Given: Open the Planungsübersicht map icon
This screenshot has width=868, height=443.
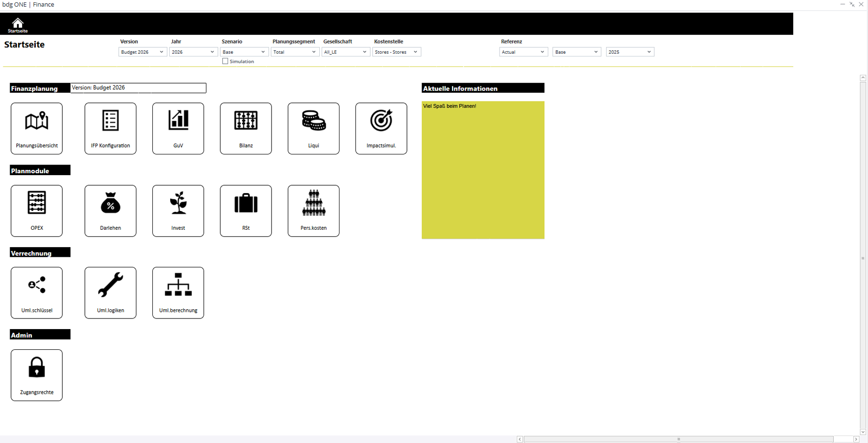Looking at the screenshot, I should (37, 128).
